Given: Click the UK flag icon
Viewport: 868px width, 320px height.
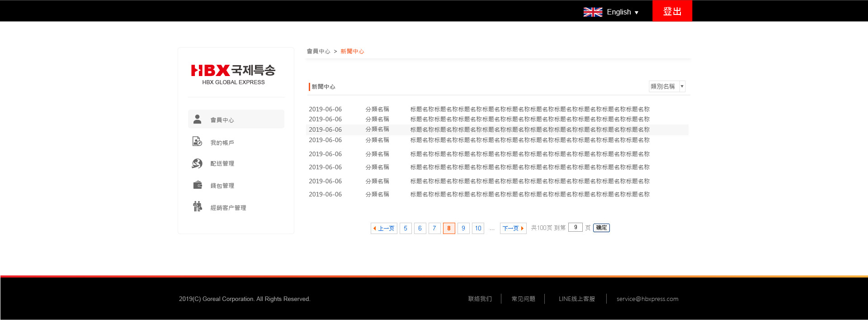Looking at the screenshot, I should 593,12.
